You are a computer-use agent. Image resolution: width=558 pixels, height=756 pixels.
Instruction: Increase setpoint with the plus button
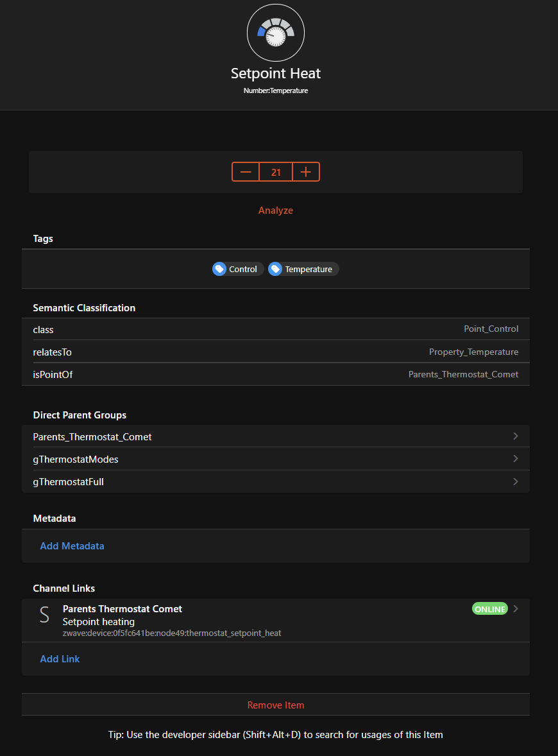pyautogui.click(x=306, y=172)
